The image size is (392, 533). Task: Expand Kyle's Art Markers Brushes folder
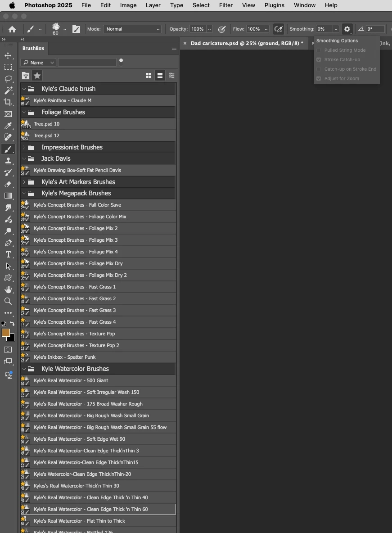[24, 182]
